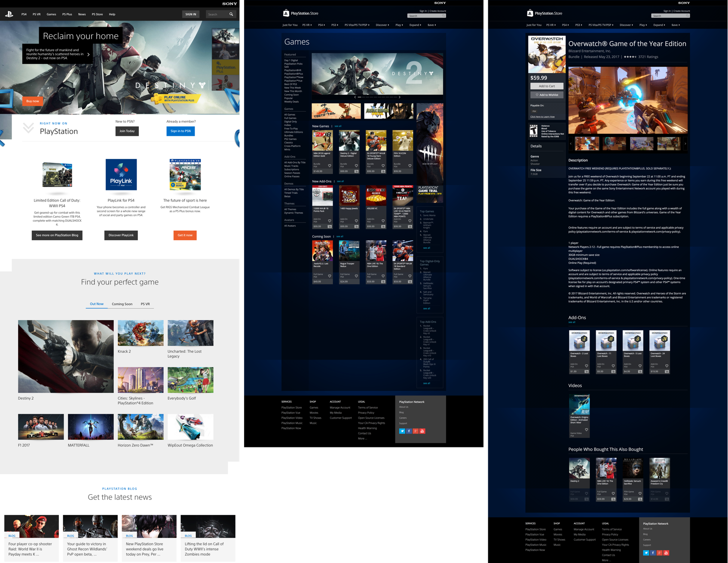
Task: Open the Discover menu on the Overwatch page
Action: (x=626, y=25)
